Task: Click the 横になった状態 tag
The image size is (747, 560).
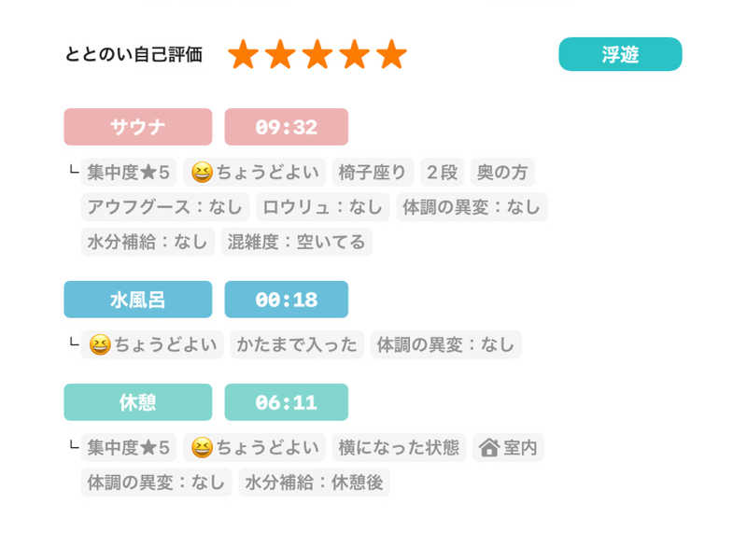Action: (x=400, y=448)
